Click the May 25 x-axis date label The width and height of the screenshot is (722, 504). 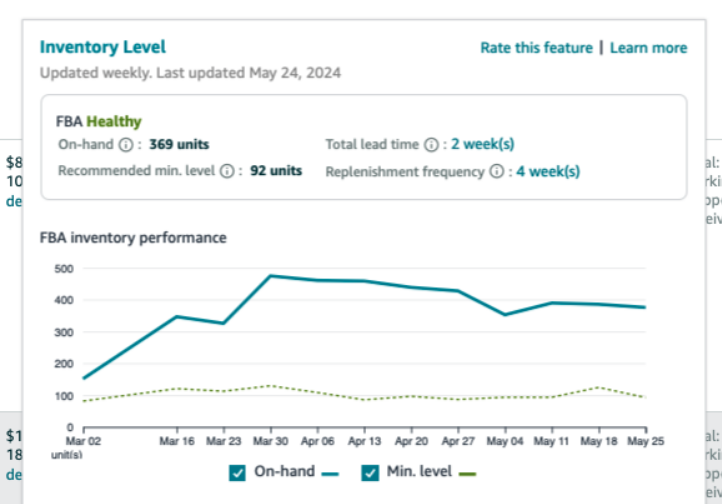coord(645,440)
